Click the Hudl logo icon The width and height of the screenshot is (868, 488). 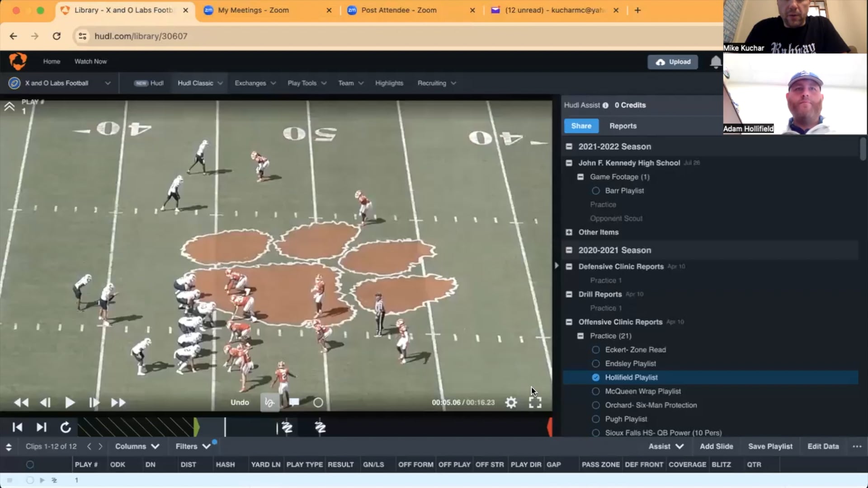point(18,61)
